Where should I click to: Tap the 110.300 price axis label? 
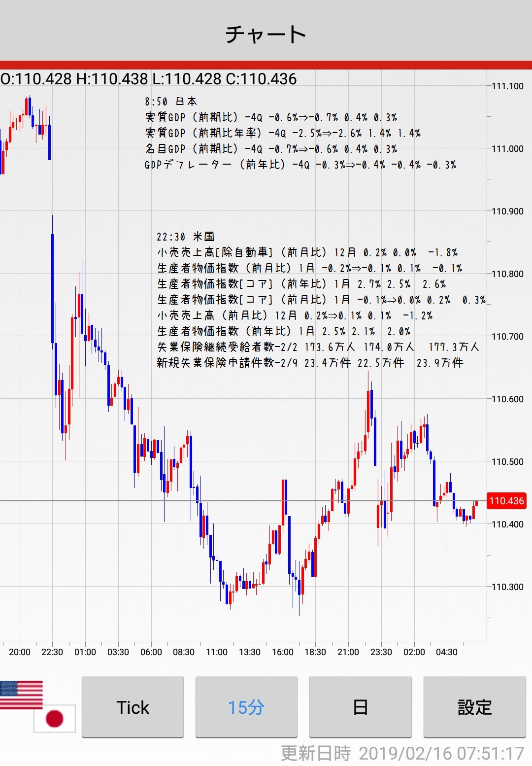coord(507,587)
